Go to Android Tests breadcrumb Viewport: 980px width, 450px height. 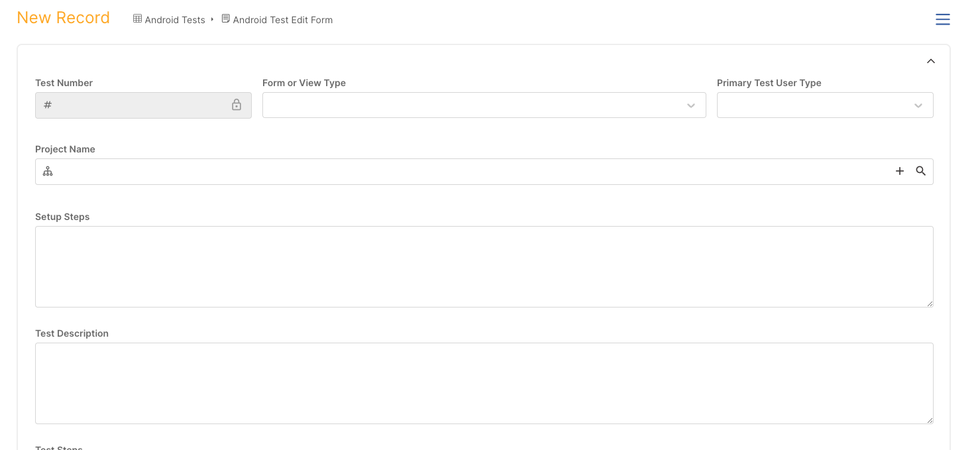(x=175, y=20)
